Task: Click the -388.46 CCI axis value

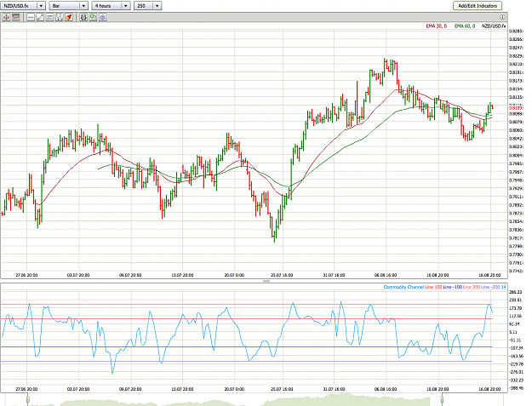Action: (516, 388)
